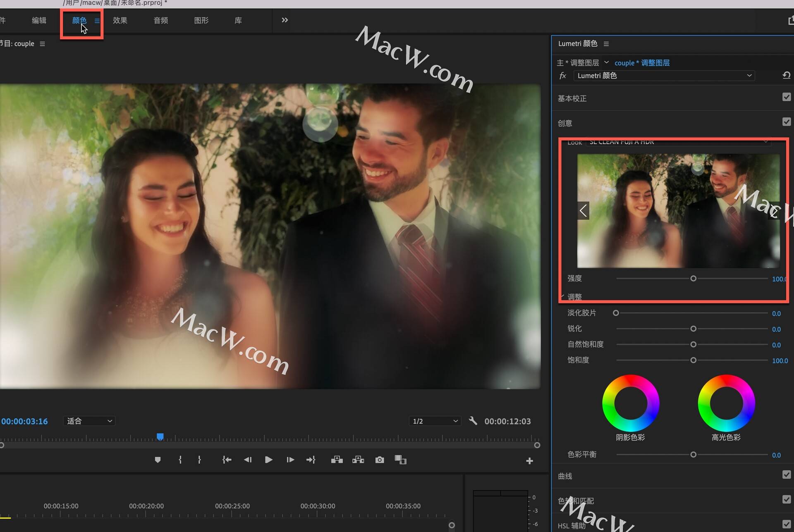Image resolution: width=794 pixels, height=532 pixels.
Task: Open the wrench settings icon
Action: tap(473, 421)
